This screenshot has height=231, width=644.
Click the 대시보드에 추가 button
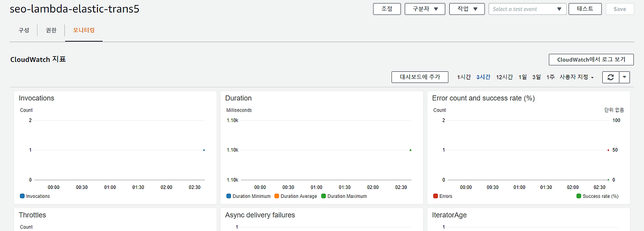click(x=420, y=77)
